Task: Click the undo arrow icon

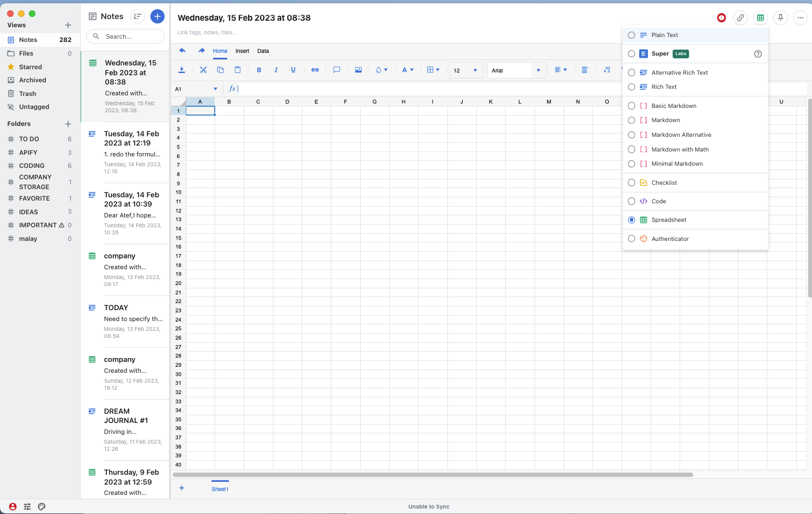Action: [183, 51]
